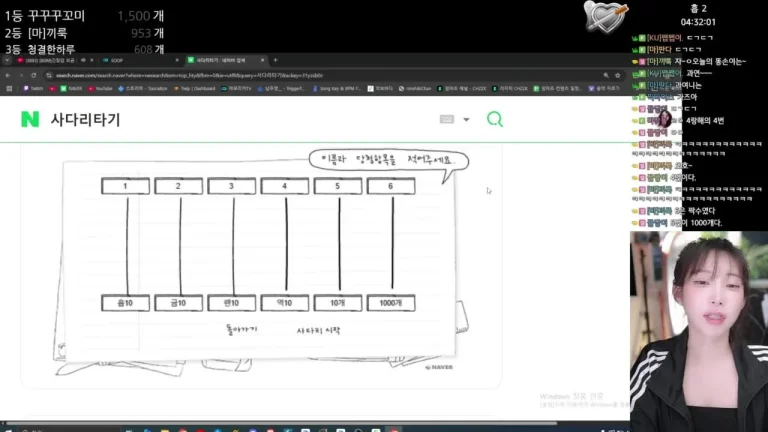
Task: Click the green search magnifier icon
Action: point(494,119)
